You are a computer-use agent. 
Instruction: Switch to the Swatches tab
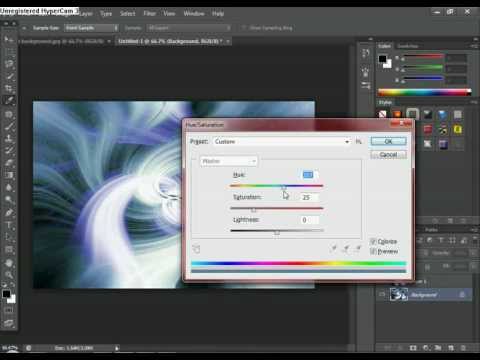[408, 46]
